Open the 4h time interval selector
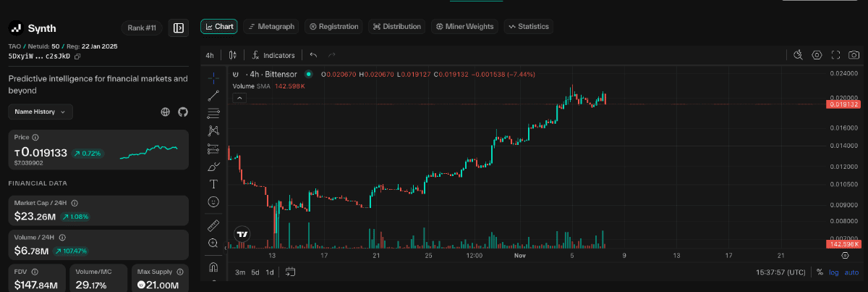This screenshot has width=868, height=292. (x=209, y=55)
